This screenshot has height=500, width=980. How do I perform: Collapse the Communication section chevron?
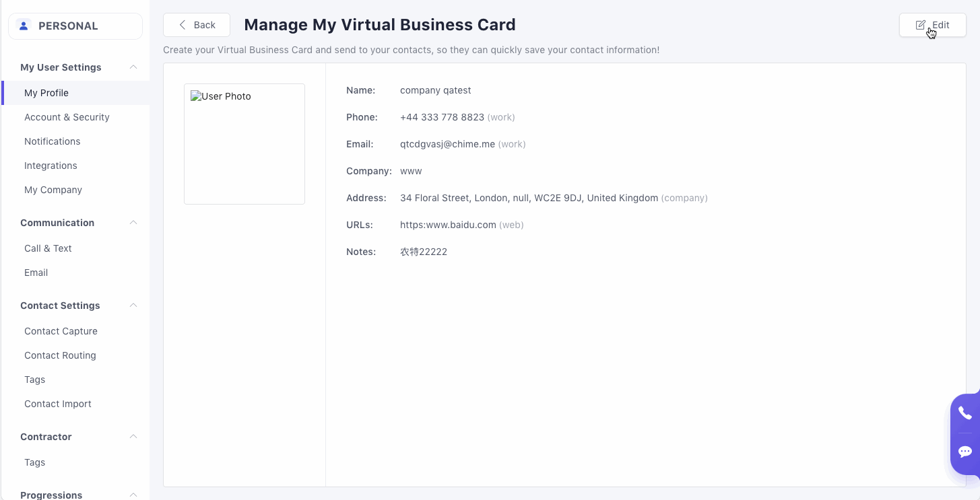pos(133,223)
